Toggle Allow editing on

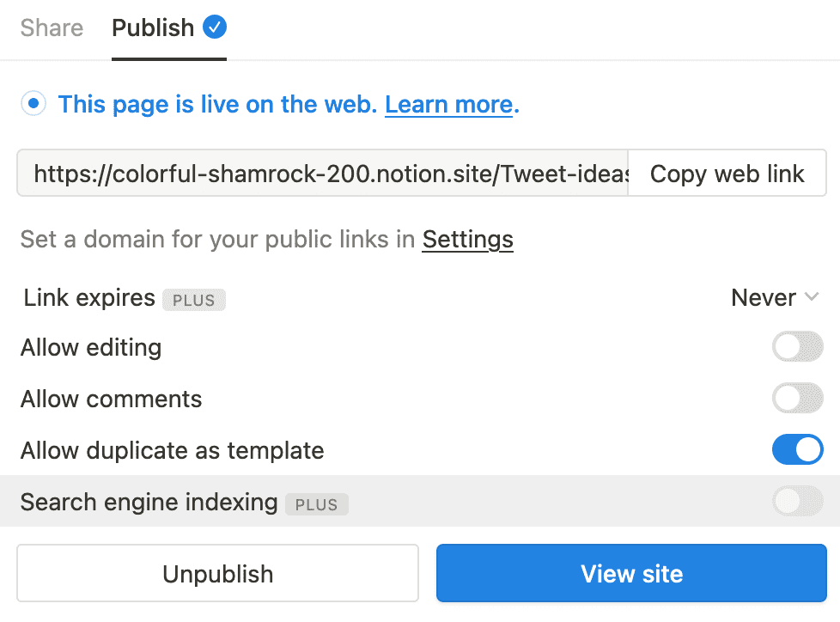coord(797,346)
